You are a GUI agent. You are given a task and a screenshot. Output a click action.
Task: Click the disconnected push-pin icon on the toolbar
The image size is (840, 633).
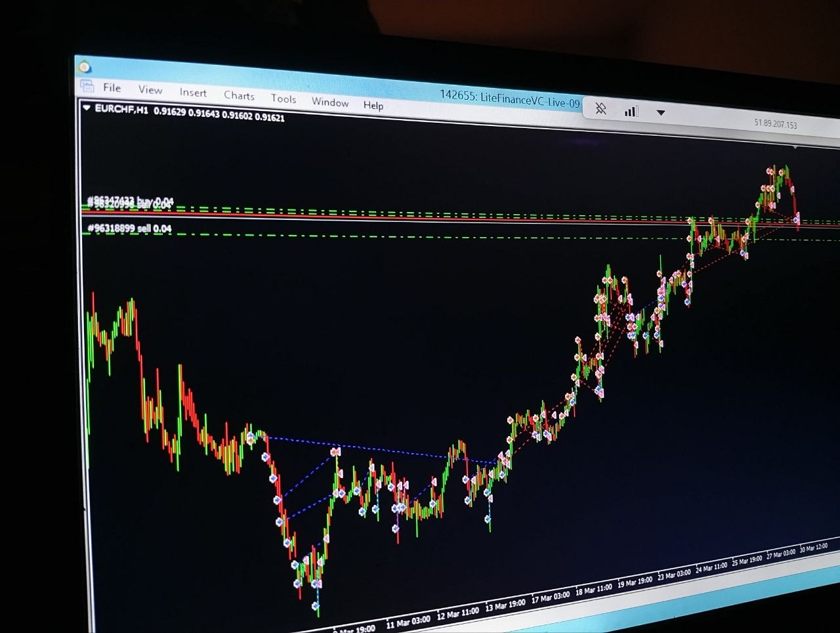[x=600, y=109]
